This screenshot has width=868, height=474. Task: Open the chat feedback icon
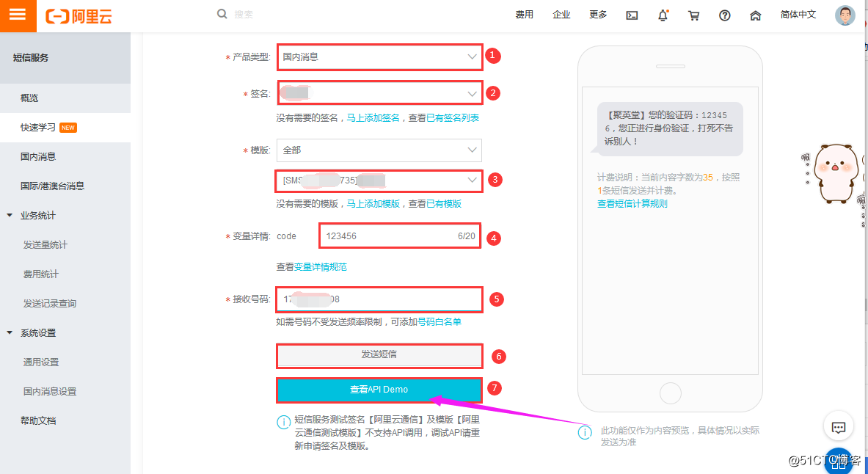(839, 428)
